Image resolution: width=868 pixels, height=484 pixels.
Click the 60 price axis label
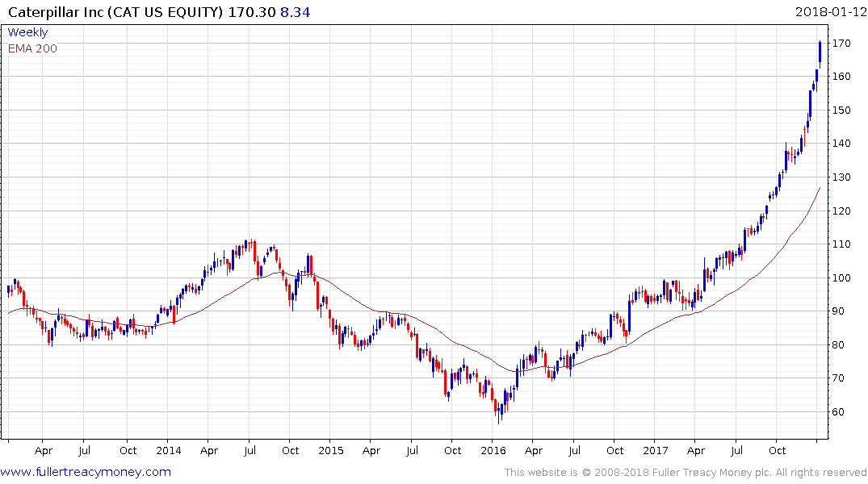point(838,411)
